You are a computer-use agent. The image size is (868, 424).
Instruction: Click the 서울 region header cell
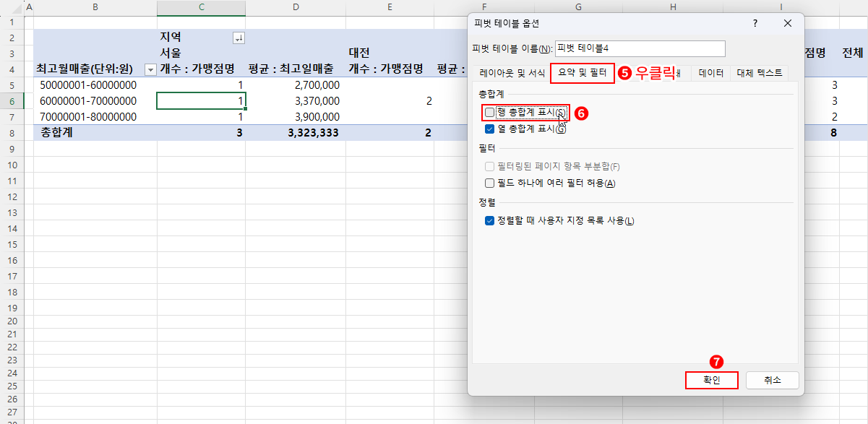(x=202, y=53)
